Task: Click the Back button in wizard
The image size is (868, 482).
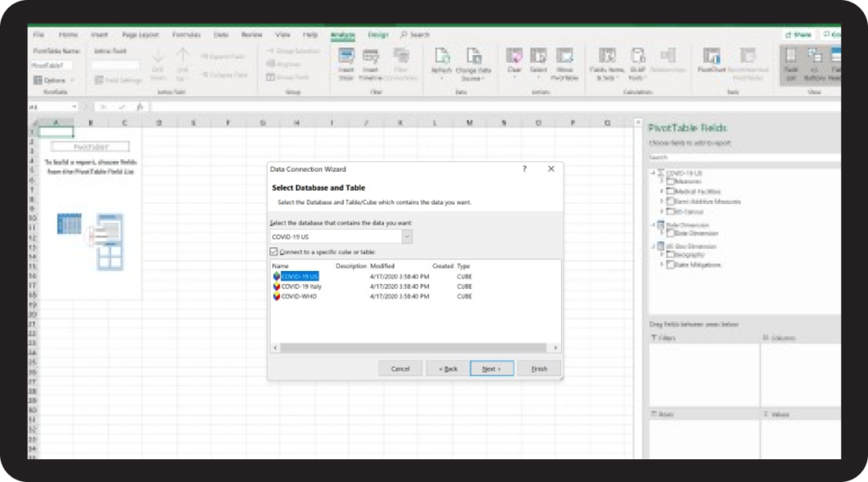Action: (x=448, y=368)
